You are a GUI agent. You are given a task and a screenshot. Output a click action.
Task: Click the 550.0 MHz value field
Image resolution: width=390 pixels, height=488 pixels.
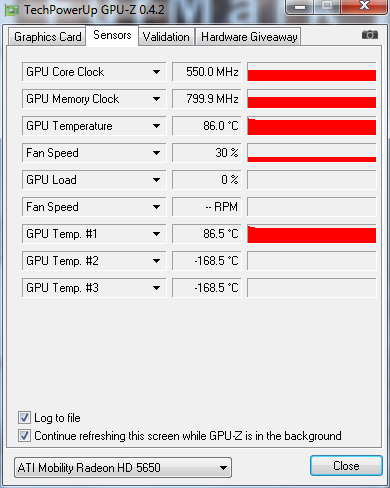207,72
